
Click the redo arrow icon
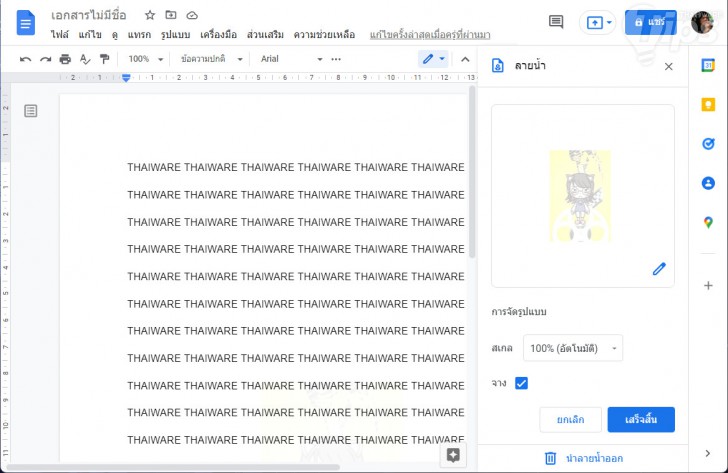pyautogui.click(x=46, y=59)
